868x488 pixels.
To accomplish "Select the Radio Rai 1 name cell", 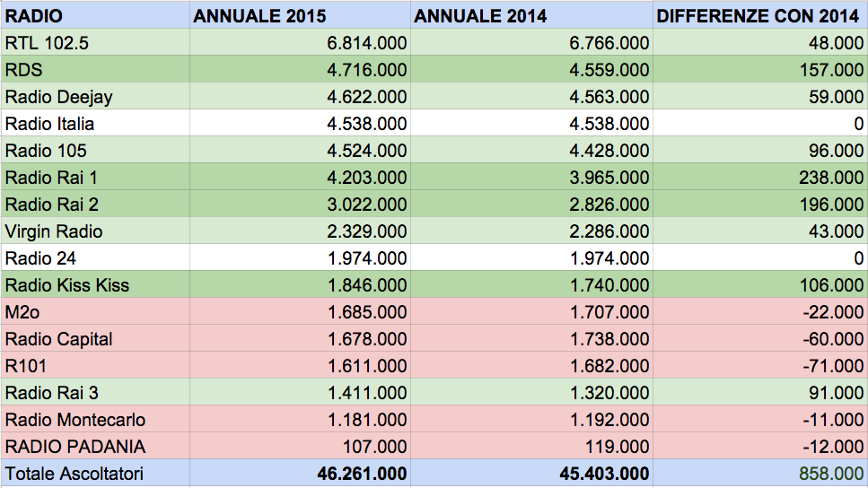I will [x=95, y=178].
